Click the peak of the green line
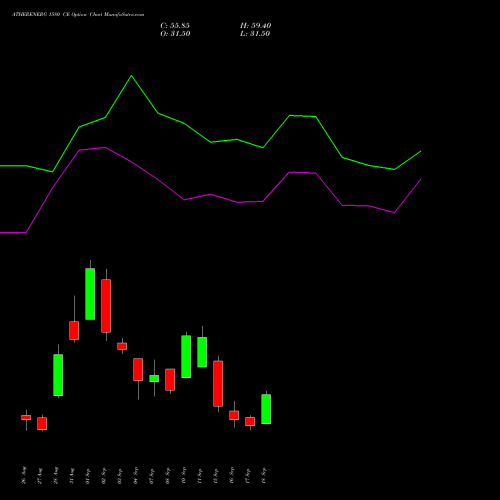 coord(131,76)
